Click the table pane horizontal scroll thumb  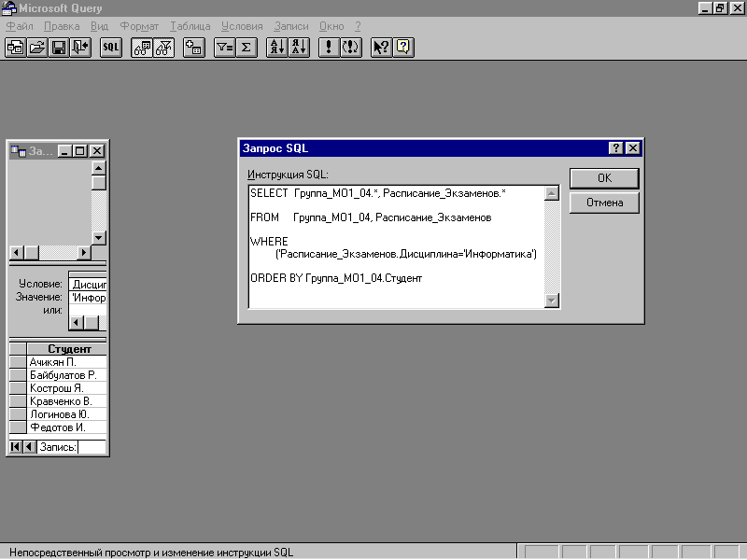pos(32,252)
